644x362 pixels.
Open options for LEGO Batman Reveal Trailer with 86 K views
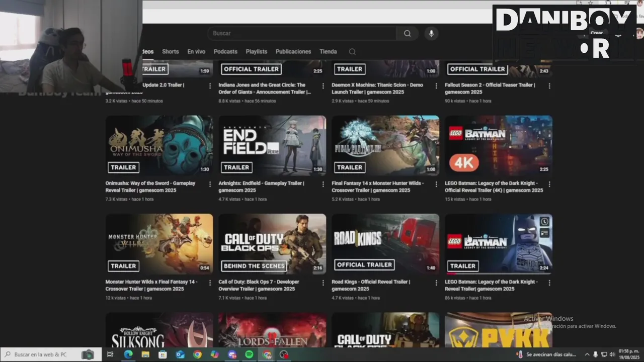(x=549, y=283)
